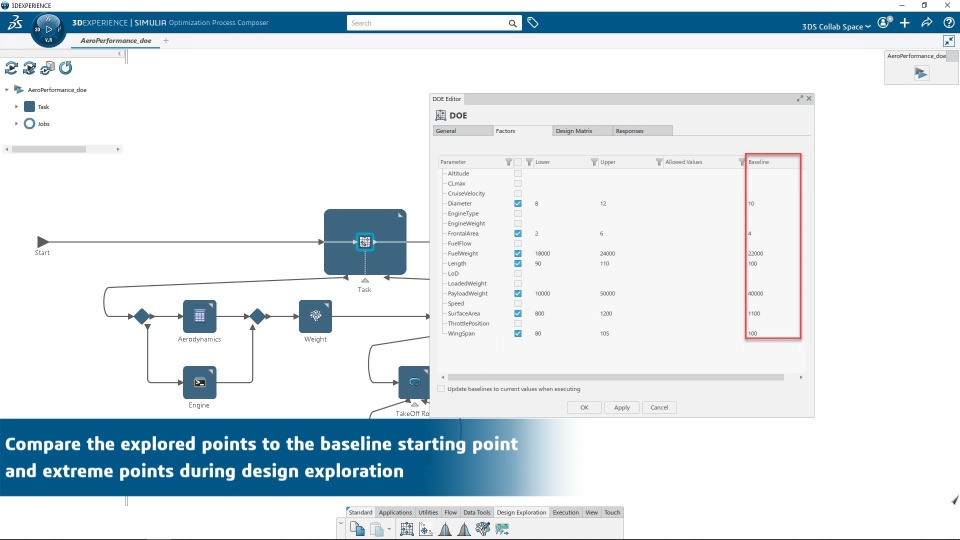Click the right arrow of the DOE table scrollbar
960x540 pixels.
(x=801, y=378)
